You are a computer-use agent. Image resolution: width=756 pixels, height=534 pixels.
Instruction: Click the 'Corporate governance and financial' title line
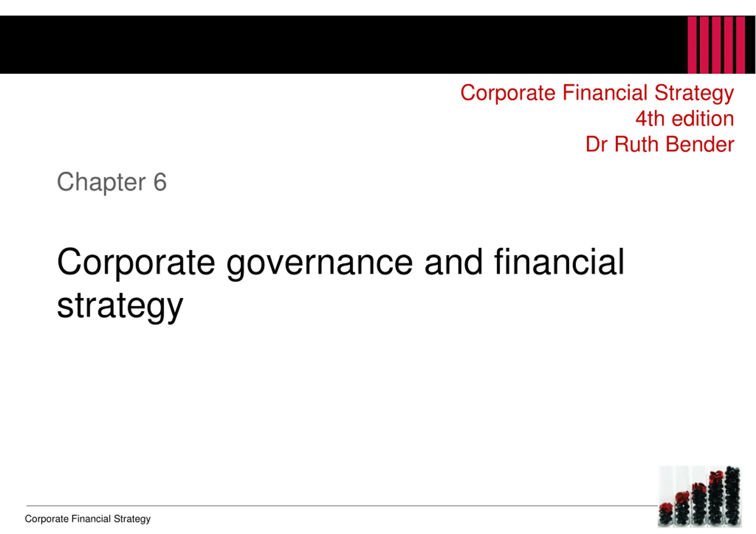coord(340,262)
